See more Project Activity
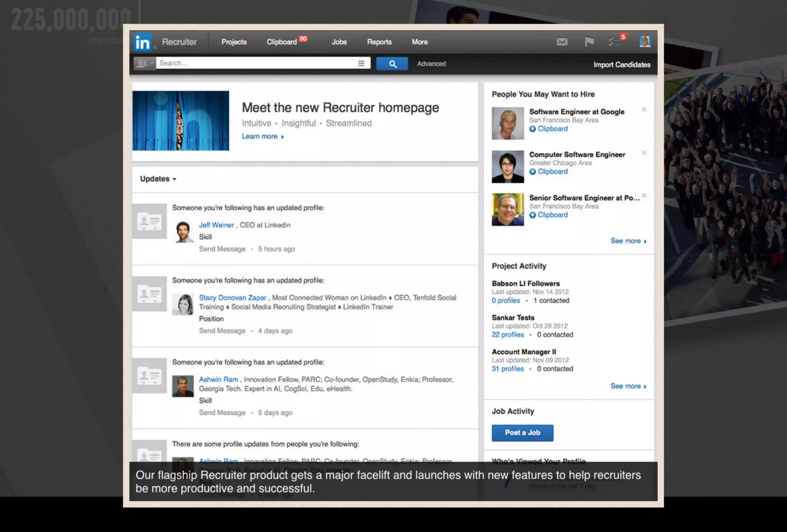The image size is (787, 532). click(x=628, y=386)
